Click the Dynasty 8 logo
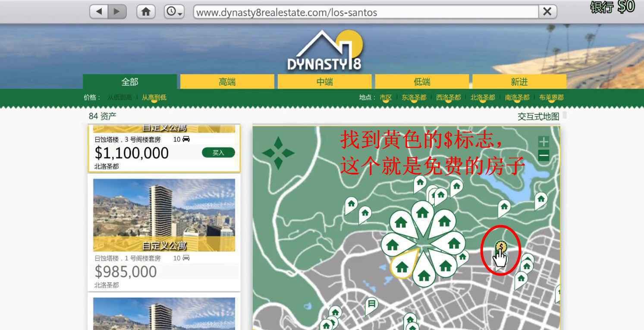Screen dimensions: 644x330 pos(325,51)
